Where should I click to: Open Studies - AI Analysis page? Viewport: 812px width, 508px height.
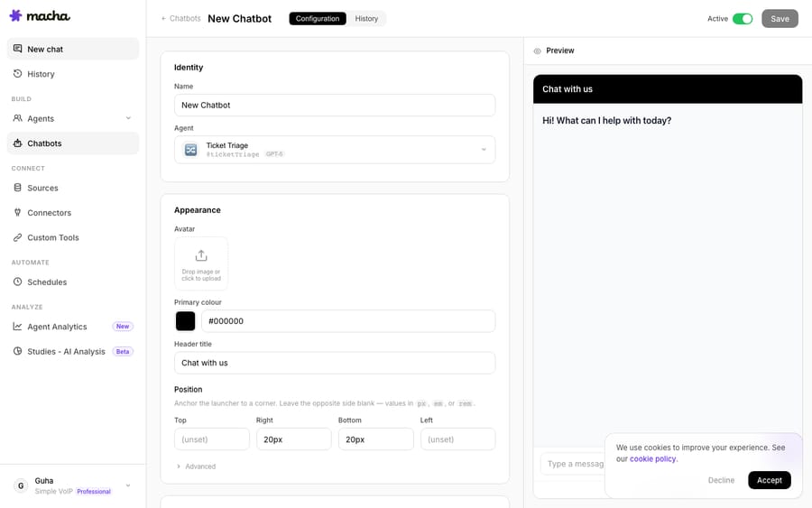click(73, 351)
